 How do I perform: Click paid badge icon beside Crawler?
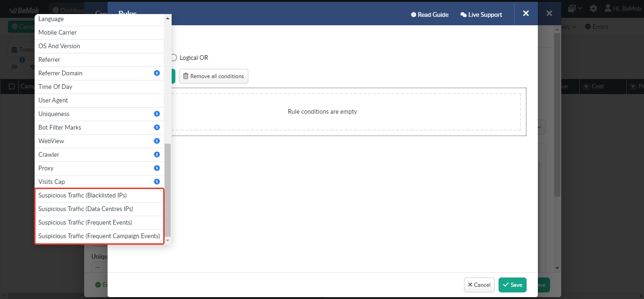pyautogui.click(x=157, y=155)
